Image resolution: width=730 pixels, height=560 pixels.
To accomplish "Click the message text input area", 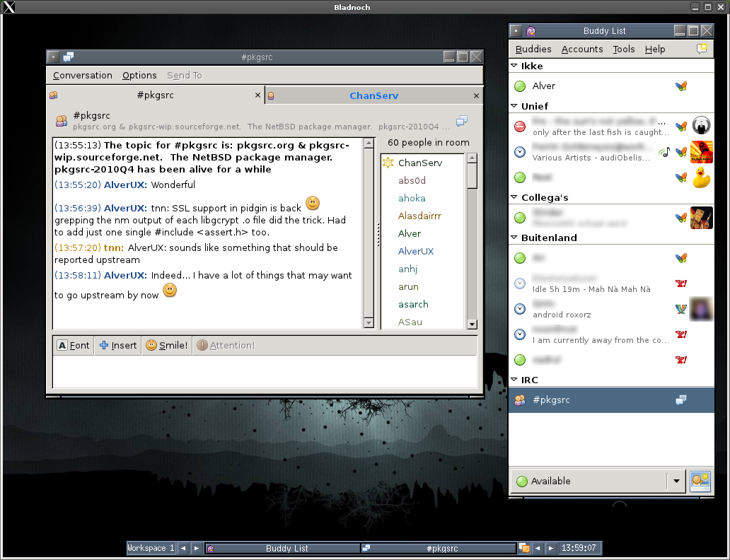I will pyautogui.click(x=265, y=371).
